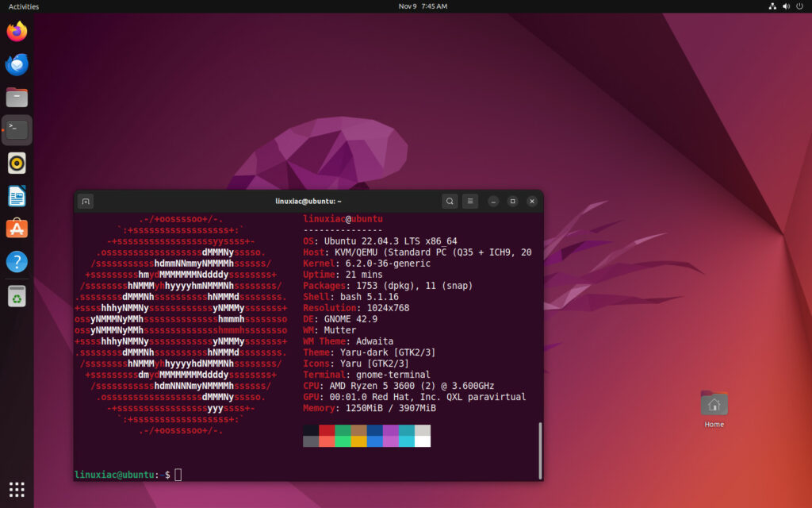Click the terminal value "gnome-terminal"
The image size is (812, 508).
click(393, 375)
